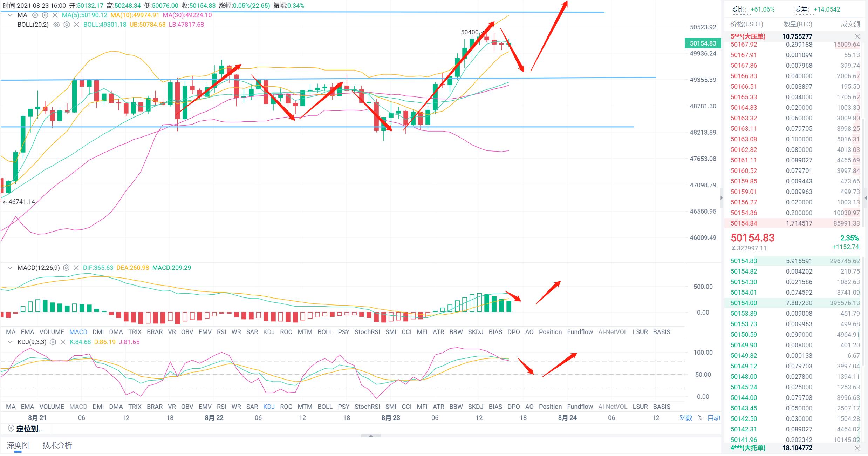Image resolution: width=868 pixels, height=456 pixels.
Task: Open MACD(12,26,9) settings icon
Action: [66, 268]
